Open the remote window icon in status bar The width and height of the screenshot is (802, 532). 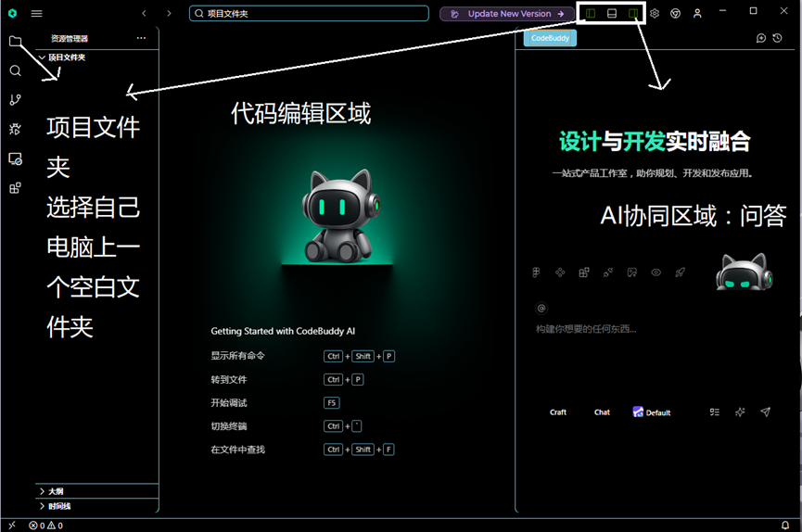12,526
